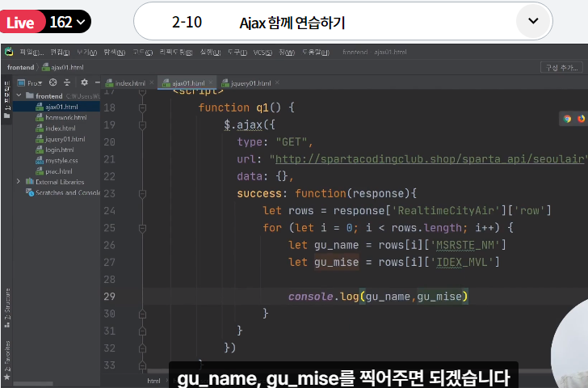The image size is (588, 388).
Task: Open the VCS menu
Action: pyautogui.click(x=262, y=53)
